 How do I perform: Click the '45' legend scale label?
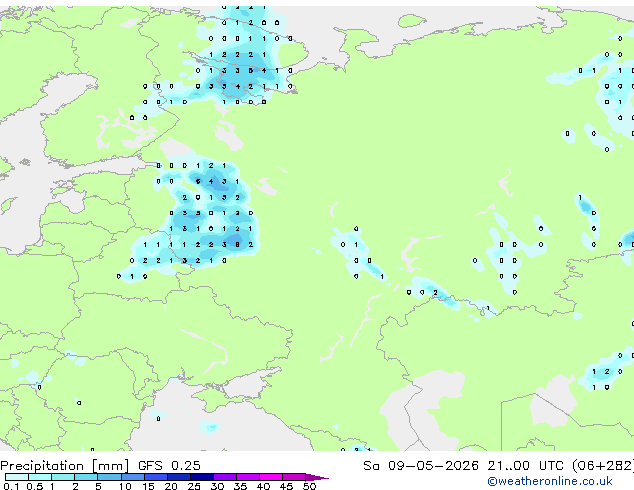coord(286,486)
